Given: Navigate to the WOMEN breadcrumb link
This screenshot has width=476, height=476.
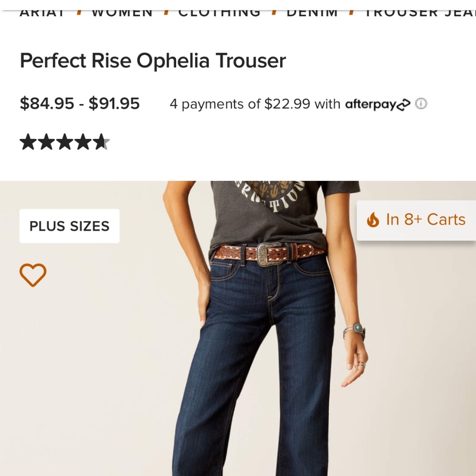Looking at the screenshot, I should [122, 11].
